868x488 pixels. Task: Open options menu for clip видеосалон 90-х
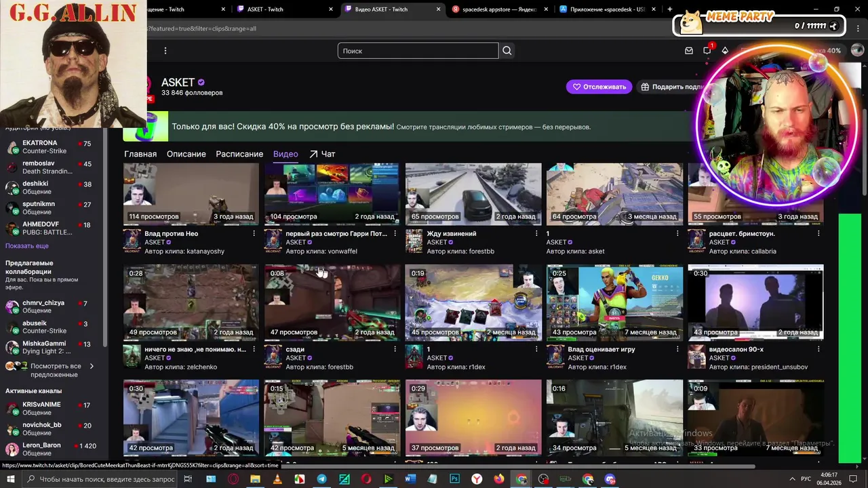pyautogui.click(x=818, y=349)
